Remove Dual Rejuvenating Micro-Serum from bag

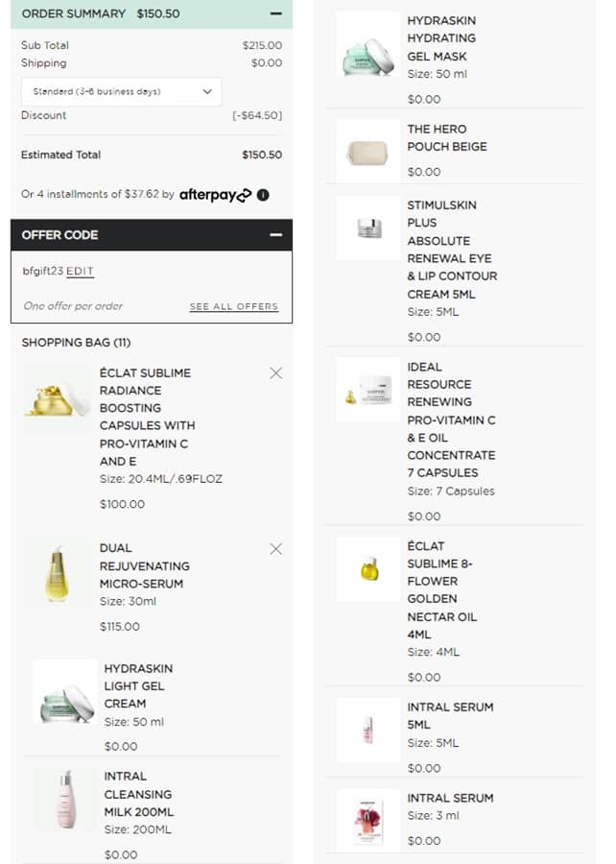(276, 549)
